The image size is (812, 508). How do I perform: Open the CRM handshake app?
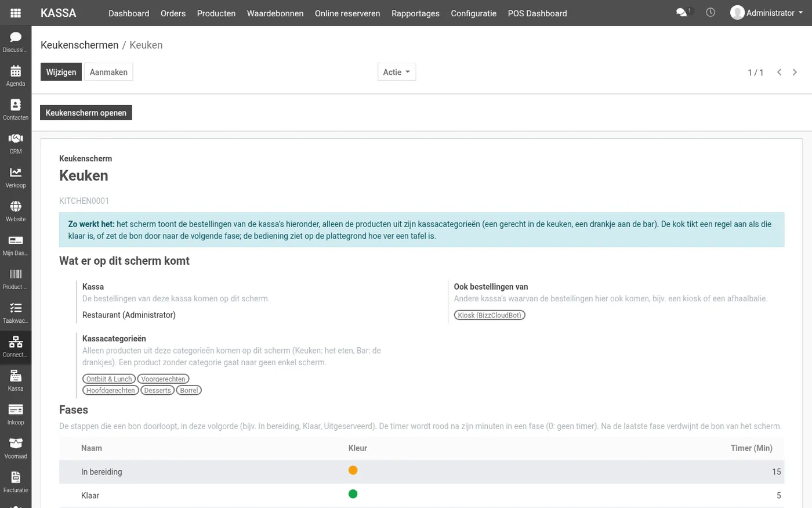pos(16,143)
